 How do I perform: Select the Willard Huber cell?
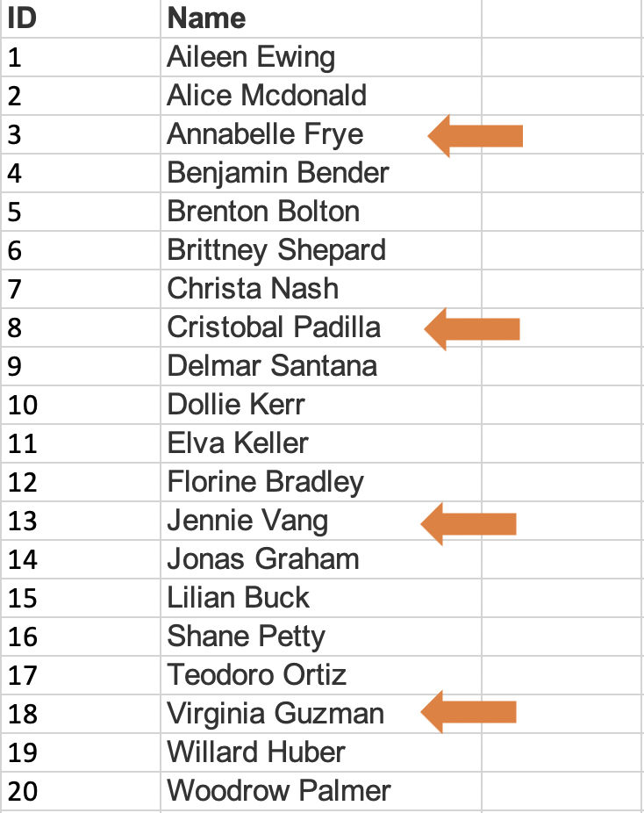(x=320, y=752)
